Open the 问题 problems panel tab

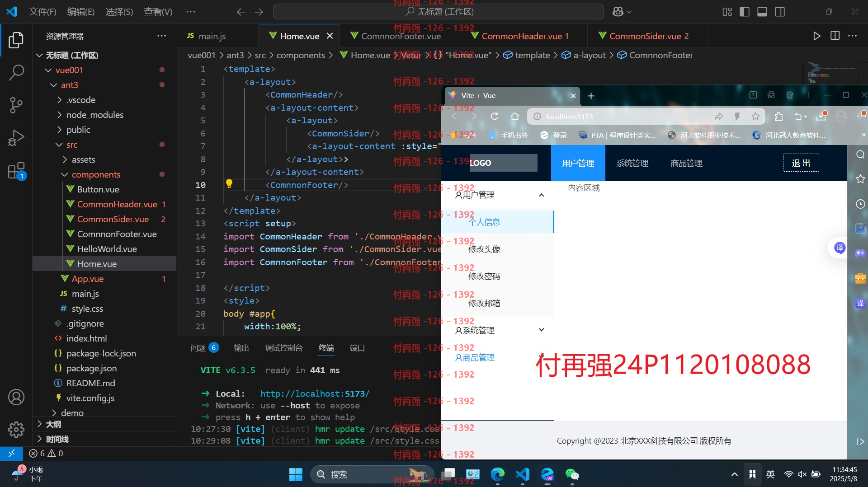[x=204, y=348]
